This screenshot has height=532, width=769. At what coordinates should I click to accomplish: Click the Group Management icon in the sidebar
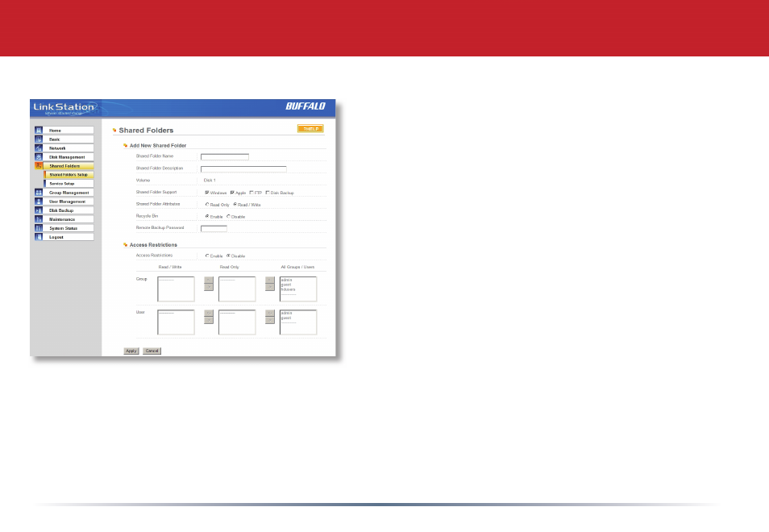click(x=39, y=193)
